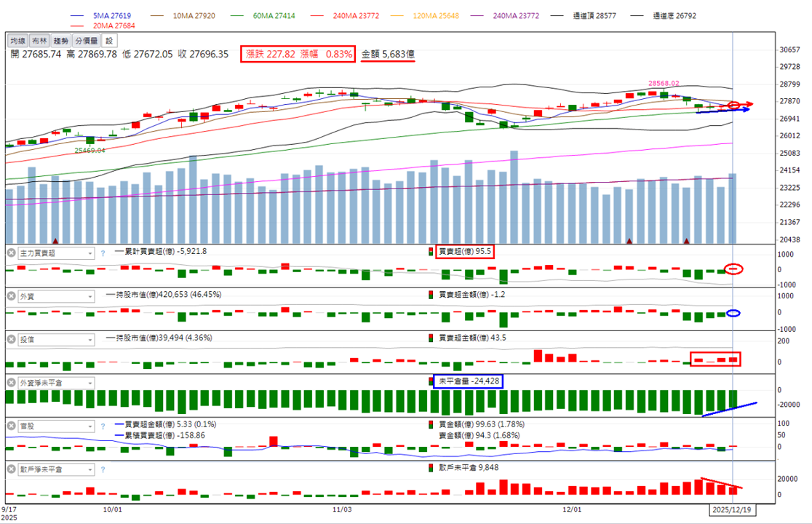The width and height of the screenshot is (812, 524).
Task: Open help for 官股 indicator
Action: click(103, 426)
